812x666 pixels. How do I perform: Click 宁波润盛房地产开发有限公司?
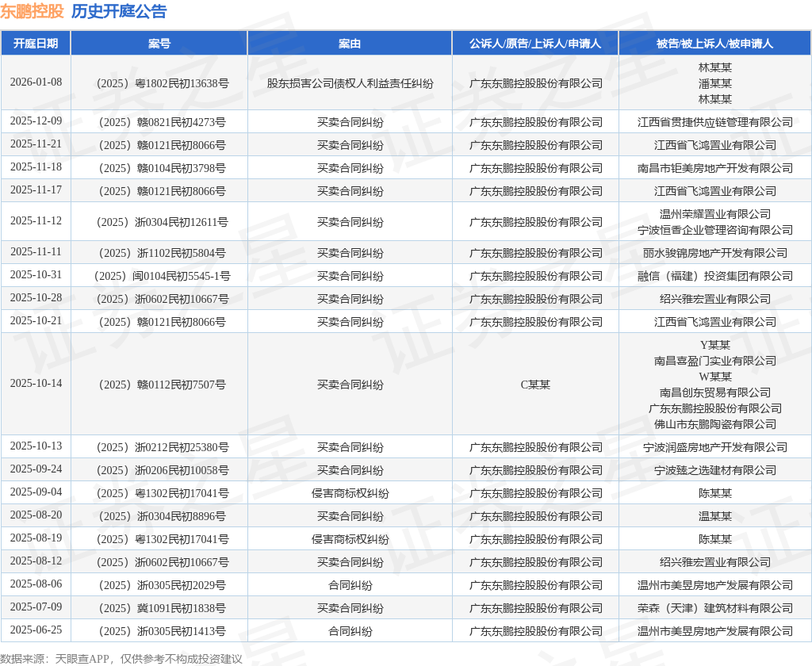coord(715,447)
